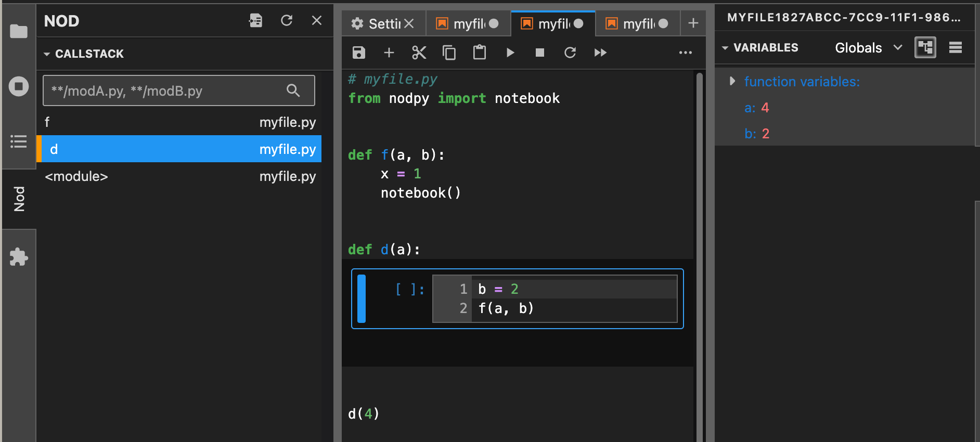Open the table of contents list icon
The image size is (980, 442).
pos(19,141)
